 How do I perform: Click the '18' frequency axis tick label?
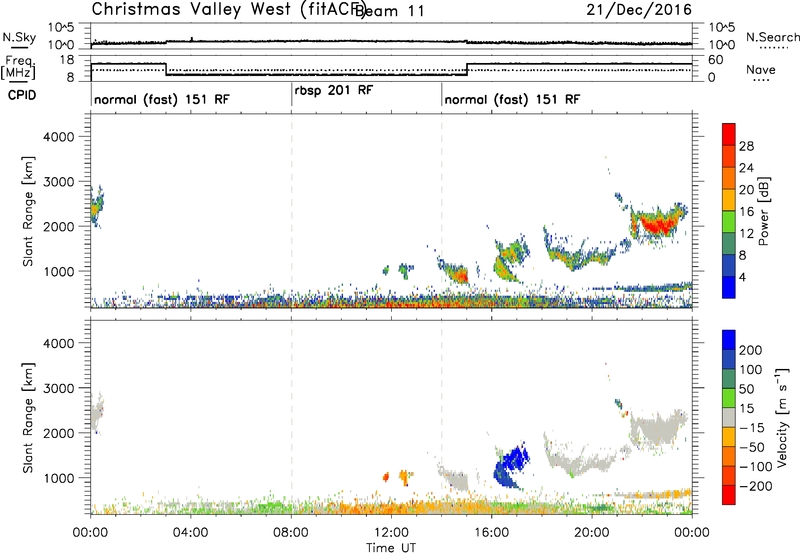pos(67,60)
